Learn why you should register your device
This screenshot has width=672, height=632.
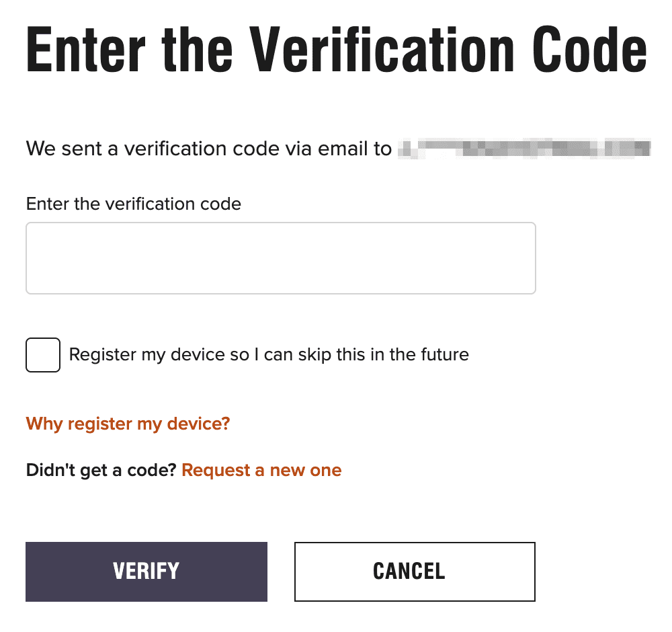[127, 424]
